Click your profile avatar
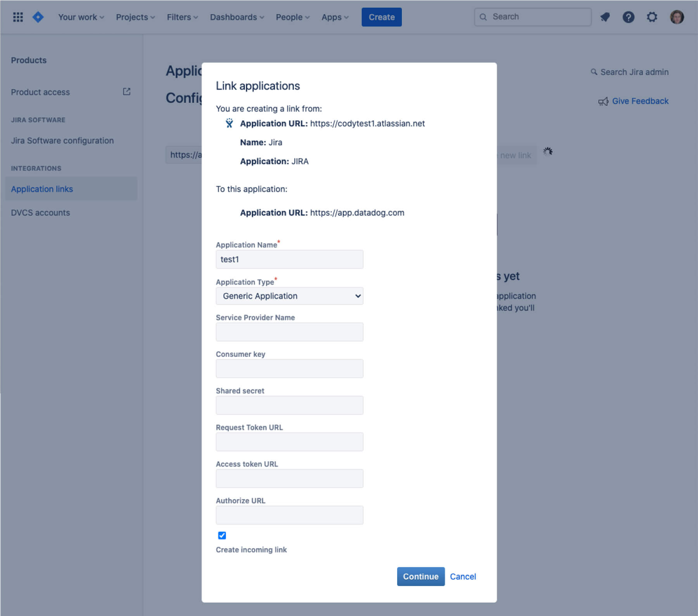698x616 pixels. [x=677, y=17]
